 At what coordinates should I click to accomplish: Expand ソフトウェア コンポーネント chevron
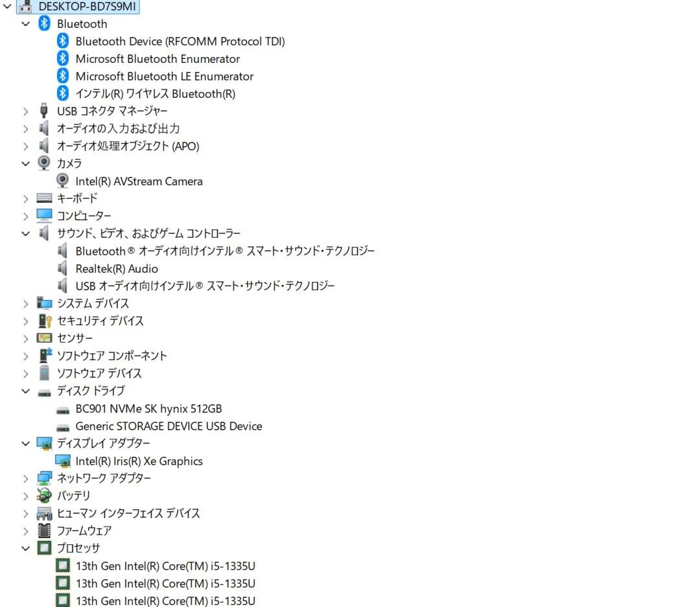click(25, 356)
